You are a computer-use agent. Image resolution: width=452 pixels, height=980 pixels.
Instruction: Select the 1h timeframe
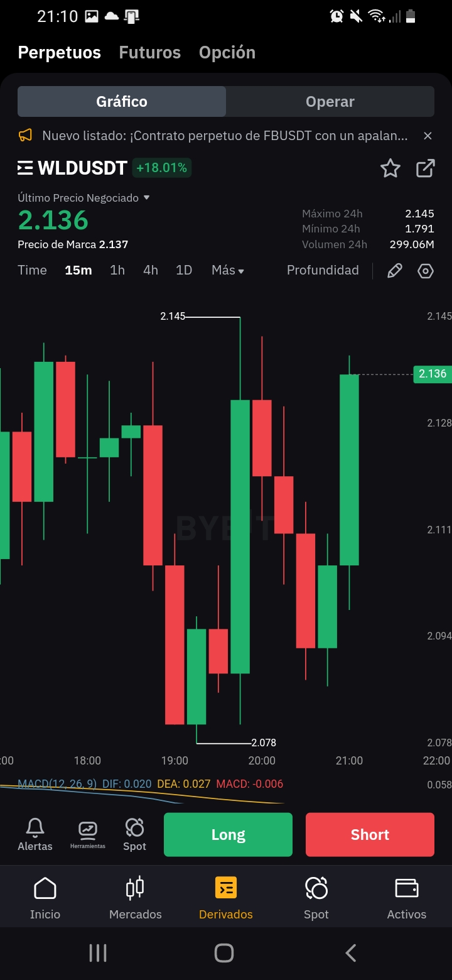click(117, 270)
